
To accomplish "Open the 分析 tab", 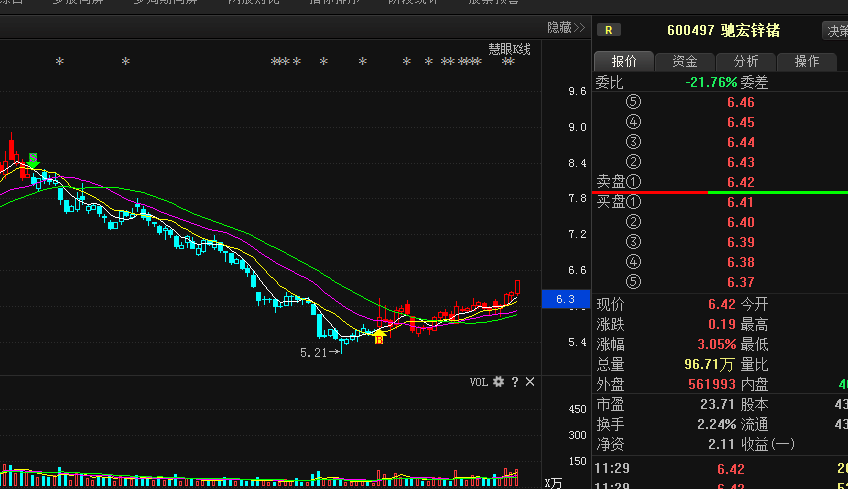I will [x=745, y=61].
